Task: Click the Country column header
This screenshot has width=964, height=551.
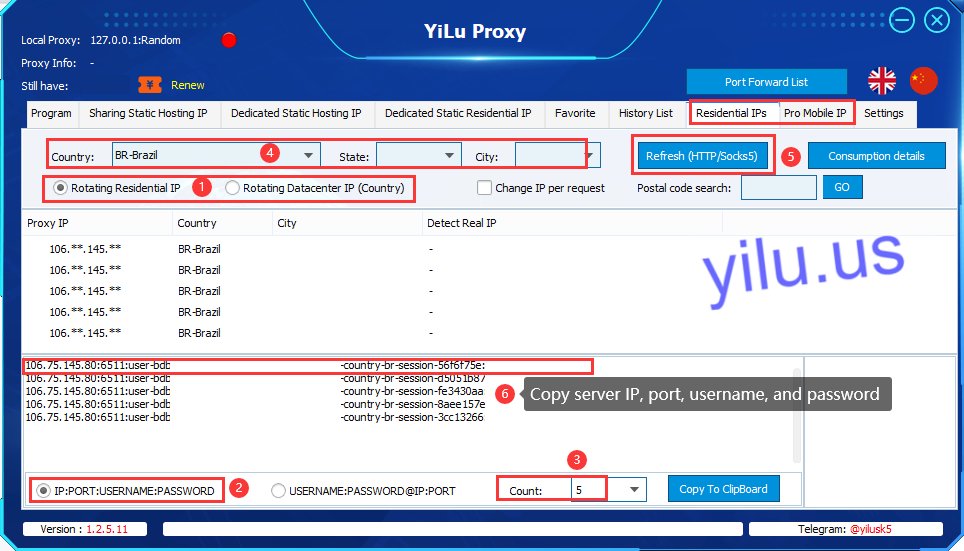Action: click(x=223, y=223)
